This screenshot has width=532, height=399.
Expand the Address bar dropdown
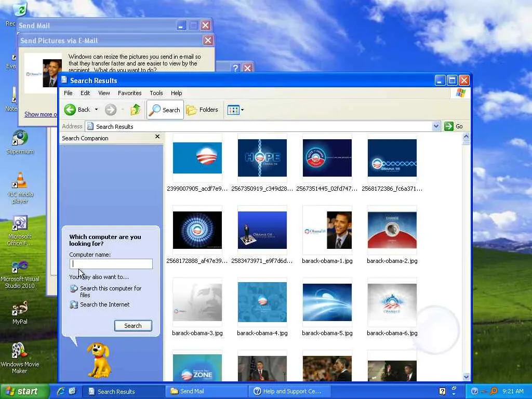436,126
